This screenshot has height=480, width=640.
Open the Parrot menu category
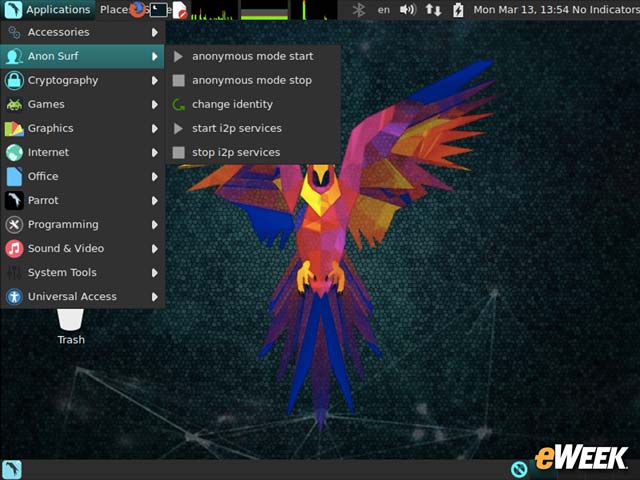point(82,200)
